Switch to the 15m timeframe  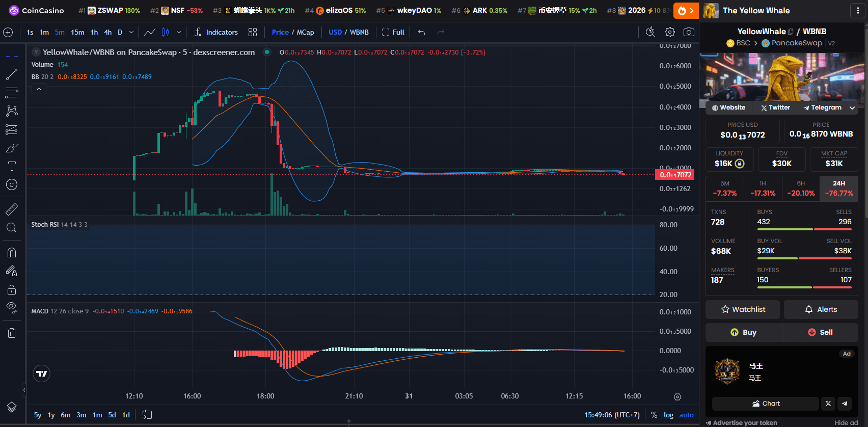click(x=77, y=32)
